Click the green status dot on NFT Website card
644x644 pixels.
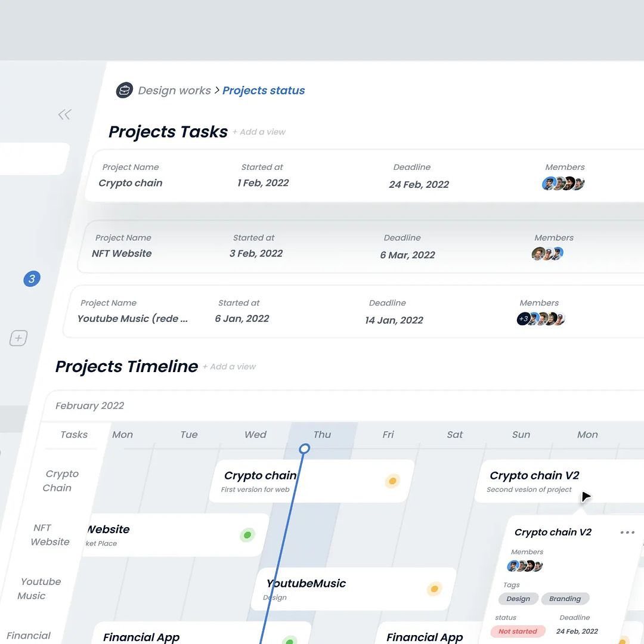tap(247, 535)
